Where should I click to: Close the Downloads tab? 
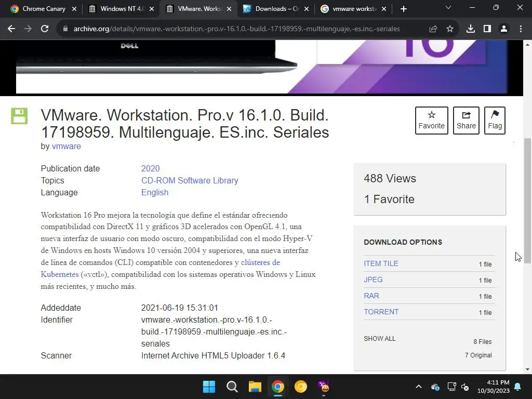(307, 9)
